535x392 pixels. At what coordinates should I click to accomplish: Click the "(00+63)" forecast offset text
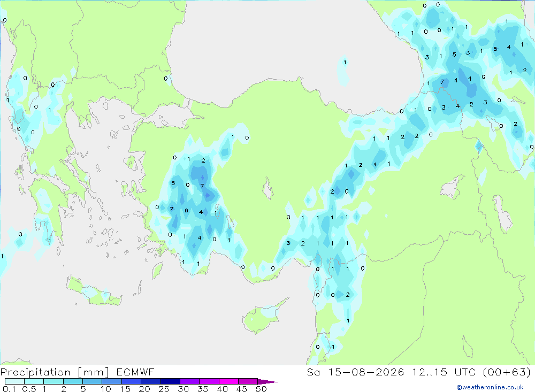point(507,372)
